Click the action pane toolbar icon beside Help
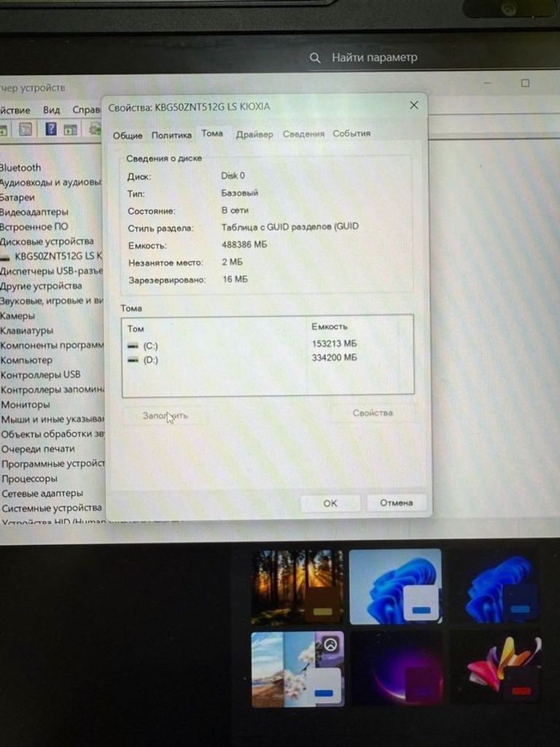560x747 pixels. click(71, 130)
